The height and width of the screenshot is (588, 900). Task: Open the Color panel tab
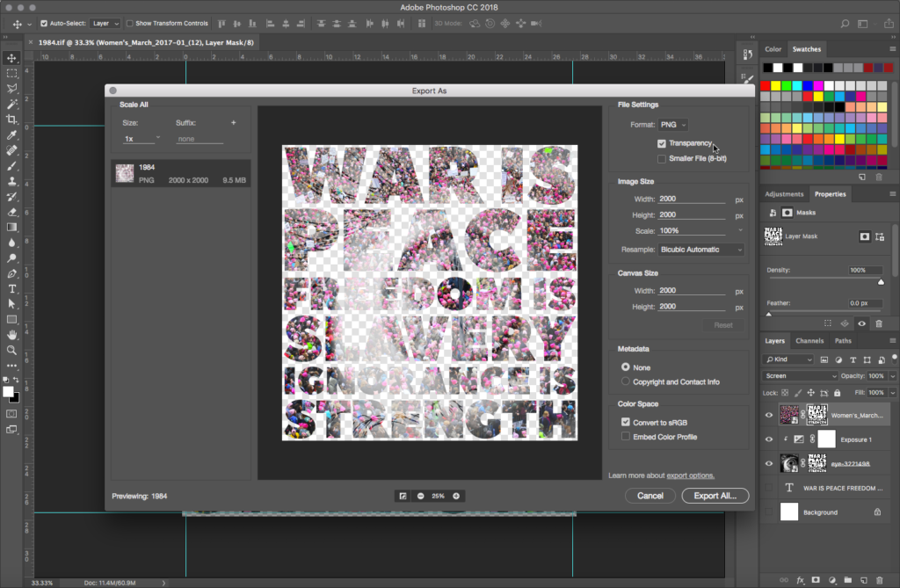(x=773, y=49)
